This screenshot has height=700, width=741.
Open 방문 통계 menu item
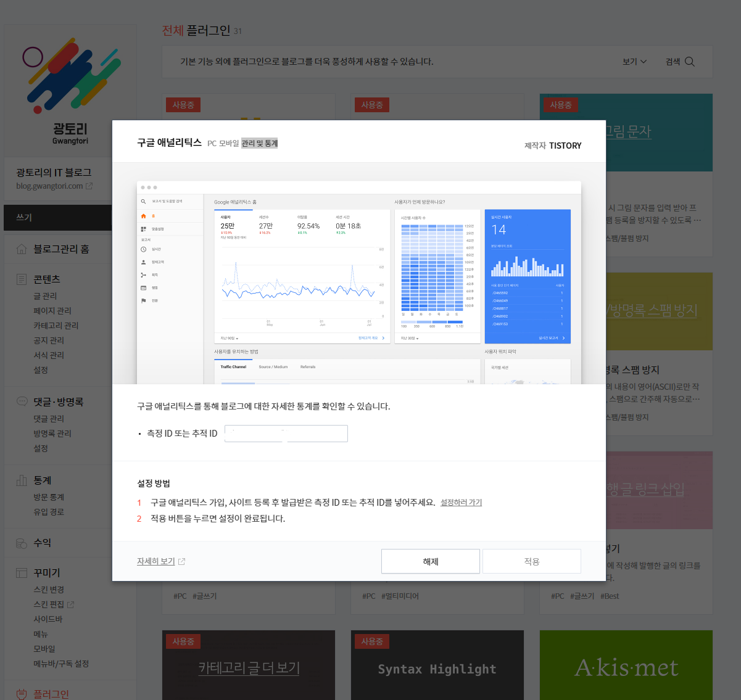click(49, 497)
